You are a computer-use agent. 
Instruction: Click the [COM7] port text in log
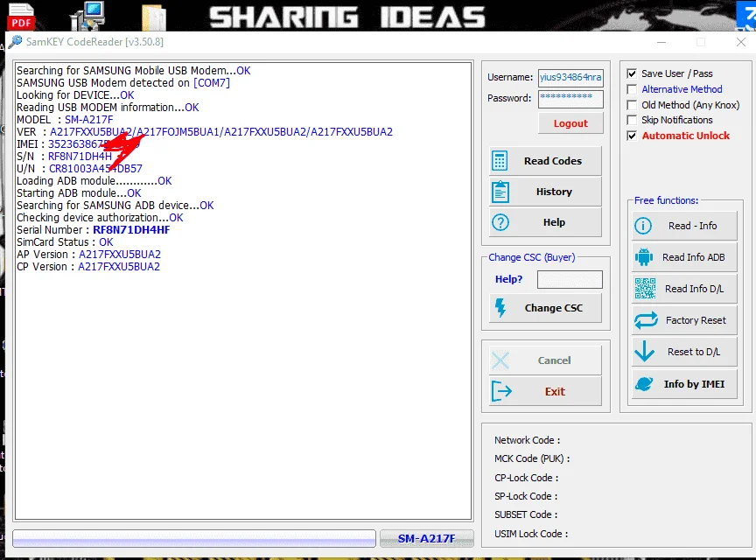click(211, 83)
